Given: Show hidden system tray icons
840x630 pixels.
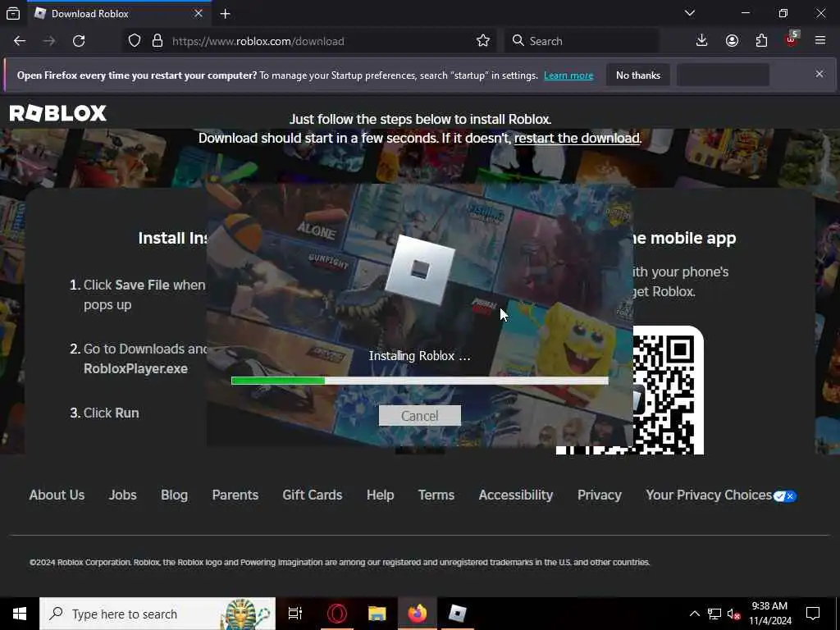Looking at the screenshot, I should click(x=694, y=614).
